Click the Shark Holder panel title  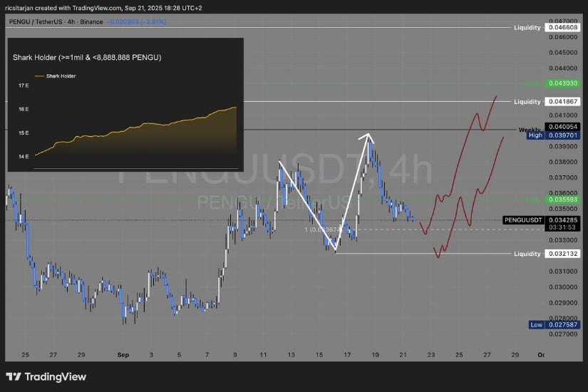click(x=86, y=57)
